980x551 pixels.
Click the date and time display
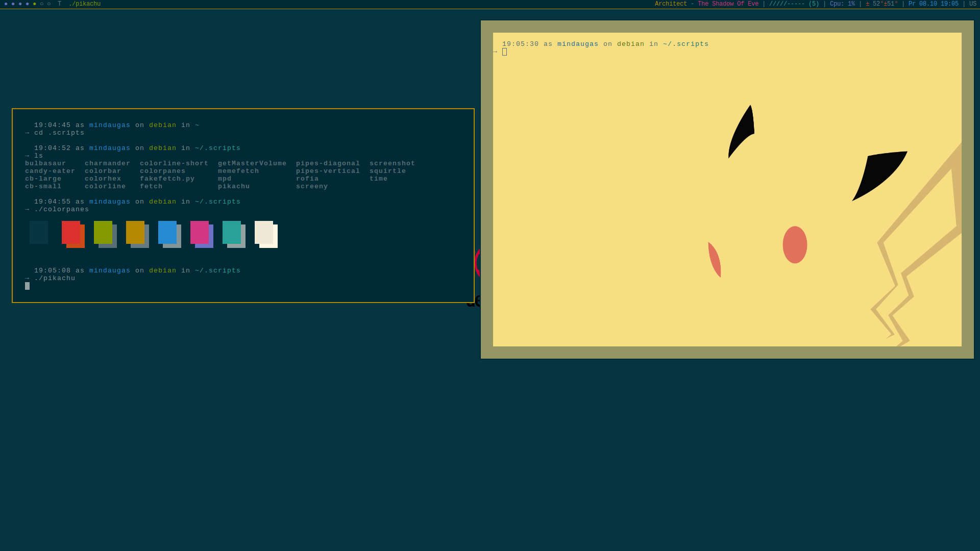(x=933, y=4)
